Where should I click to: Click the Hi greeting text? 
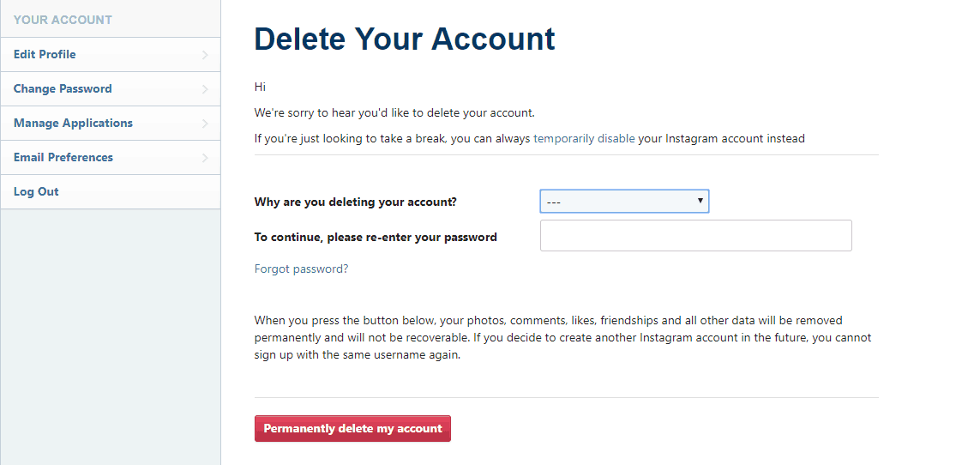coord(260,87)
